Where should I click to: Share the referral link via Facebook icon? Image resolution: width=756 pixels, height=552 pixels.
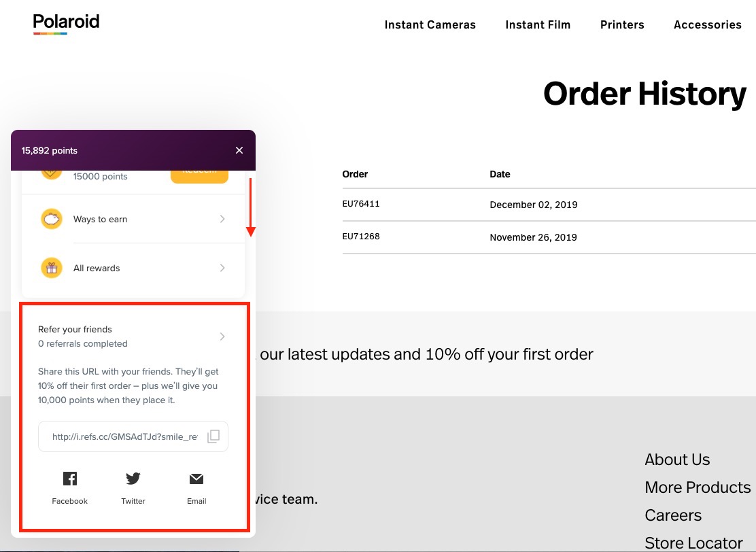click(x=70, y=478)
